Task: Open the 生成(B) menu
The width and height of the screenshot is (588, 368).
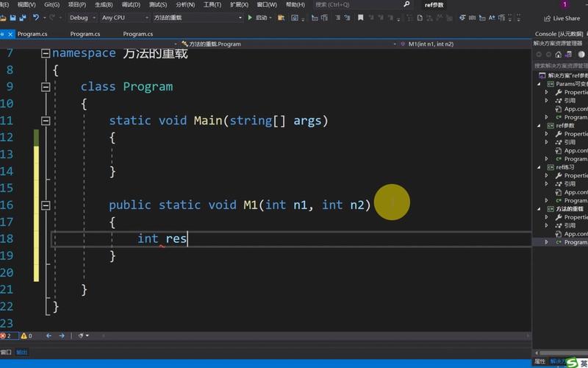Action: coord(104,4)
